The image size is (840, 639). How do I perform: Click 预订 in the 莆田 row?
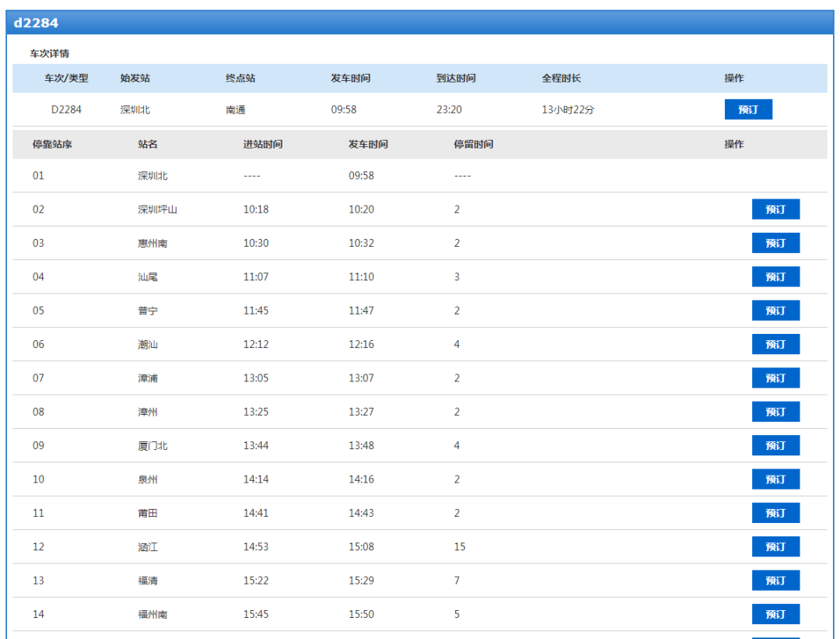775,513
